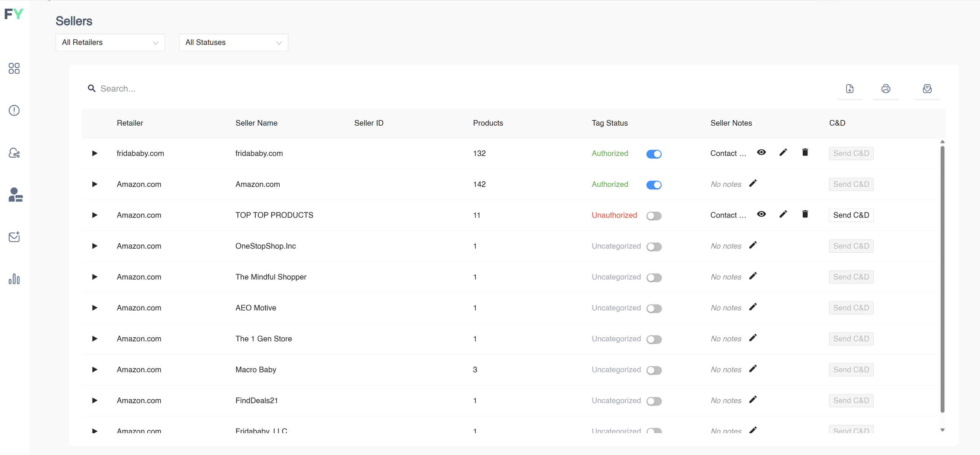
Task: Toggle authorization for The Mindful Shopper
Action: pyautogui.click(x=654, y=278)
